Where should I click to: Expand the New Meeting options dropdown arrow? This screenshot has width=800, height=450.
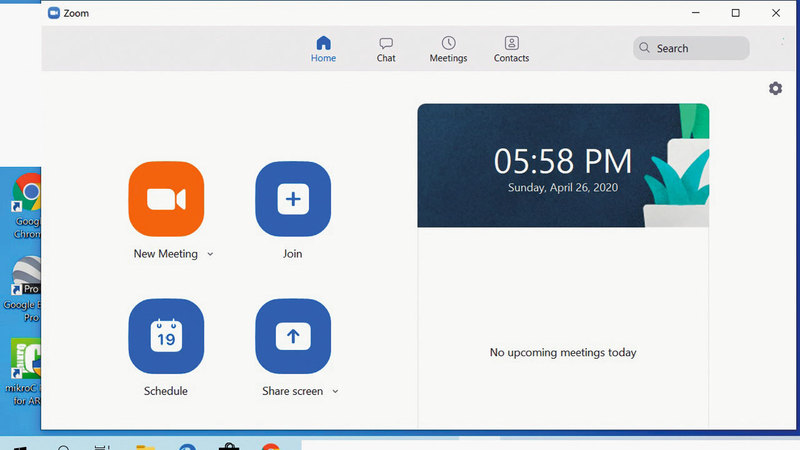click(210, 254)
